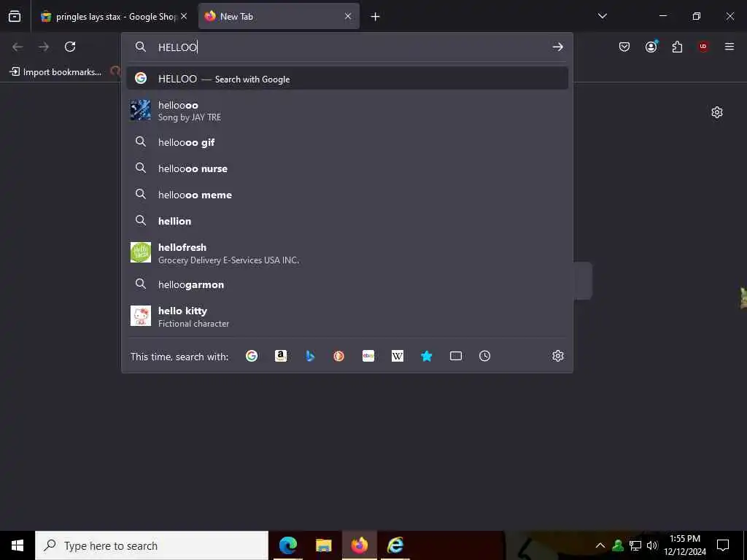Search this time with Wikipedia
Image resolution: width=747 pixels, height=560 pixels.
pos(398,356)
